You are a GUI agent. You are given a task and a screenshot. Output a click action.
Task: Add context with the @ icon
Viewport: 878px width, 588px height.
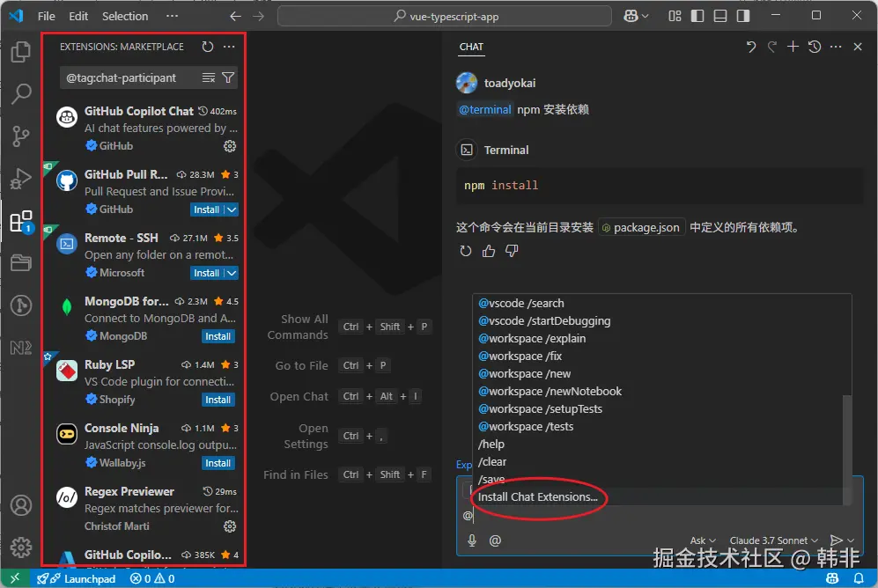(495, 540)
